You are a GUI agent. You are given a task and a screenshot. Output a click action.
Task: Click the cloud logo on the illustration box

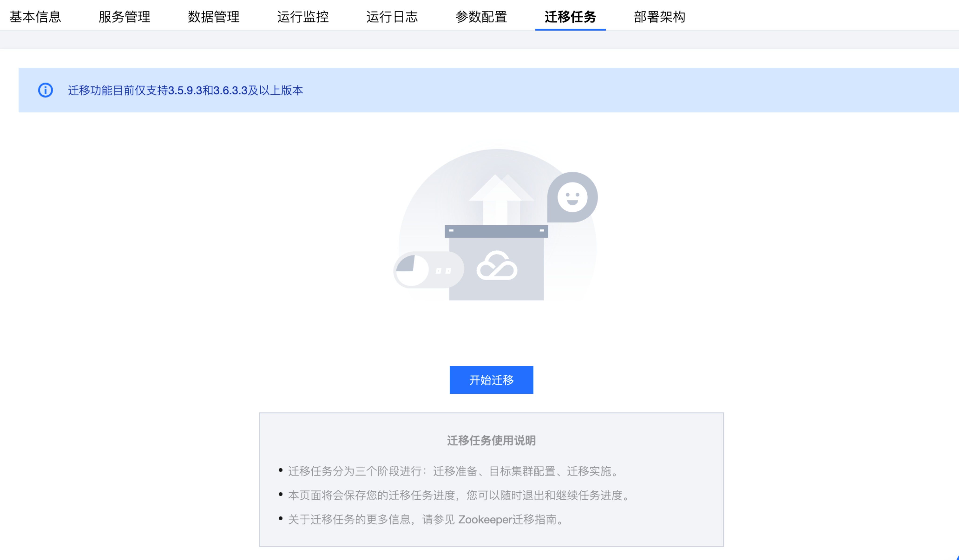coord(497,266)
